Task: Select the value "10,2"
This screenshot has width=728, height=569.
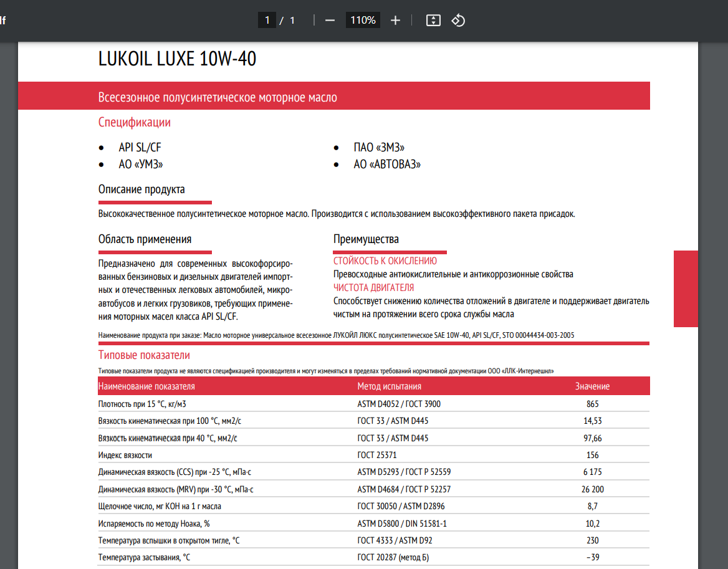Action: (x=592, y=524)
